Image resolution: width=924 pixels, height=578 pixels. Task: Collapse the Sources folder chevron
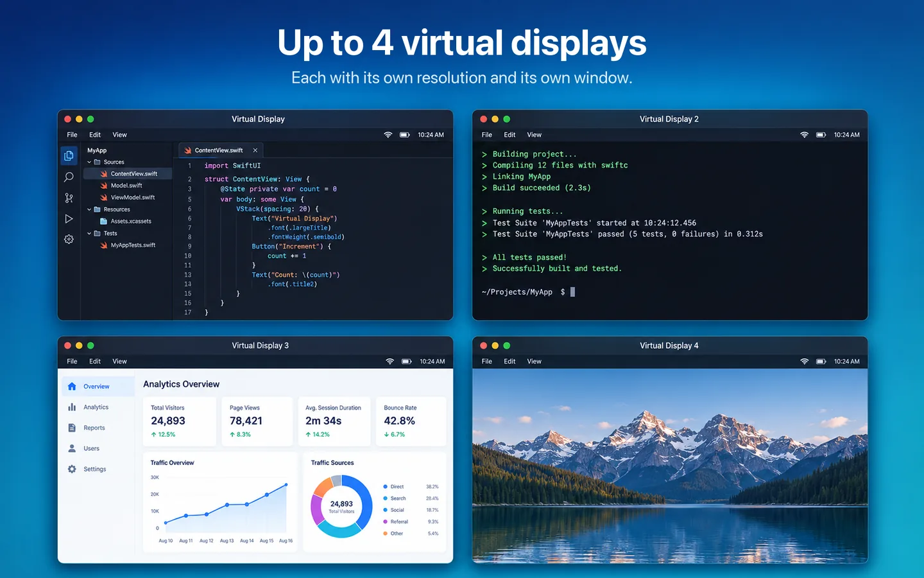click(x=89, y=162)
